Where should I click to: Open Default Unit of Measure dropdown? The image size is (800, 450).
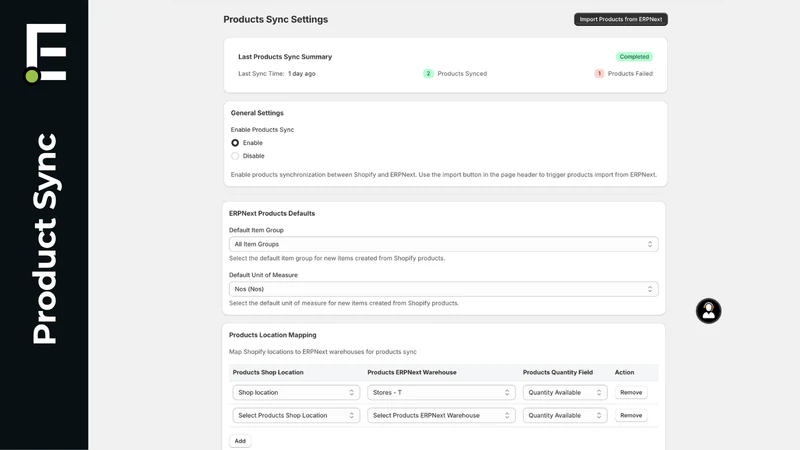point(443,289)
